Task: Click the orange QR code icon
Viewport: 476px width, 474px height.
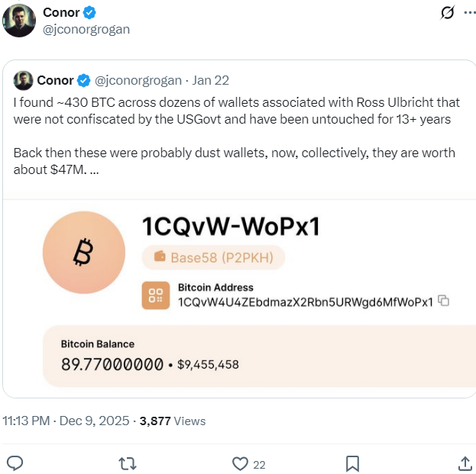Action: [x=156, y=295]
